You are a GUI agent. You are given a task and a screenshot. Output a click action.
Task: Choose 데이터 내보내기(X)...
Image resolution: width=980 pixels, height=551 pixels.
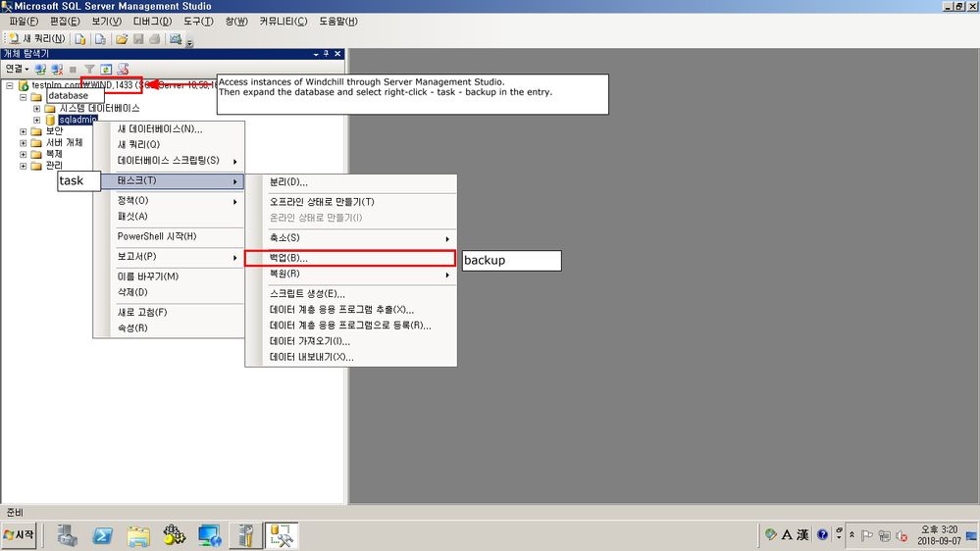350,357
